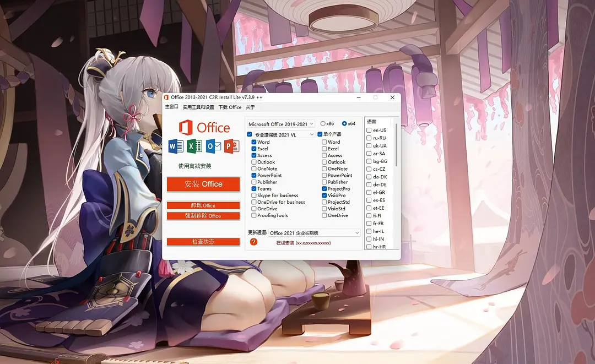Select the x64 architecture radio button
Screen dimensions: 595x364
[344, 123]
